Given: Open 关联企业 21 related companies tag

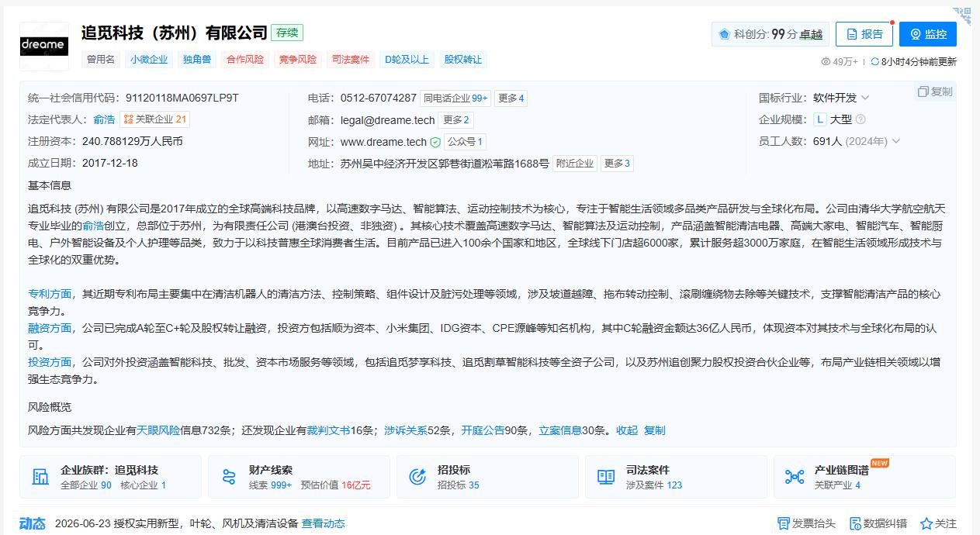Looking at the screenshot, I should pos(155,119).
